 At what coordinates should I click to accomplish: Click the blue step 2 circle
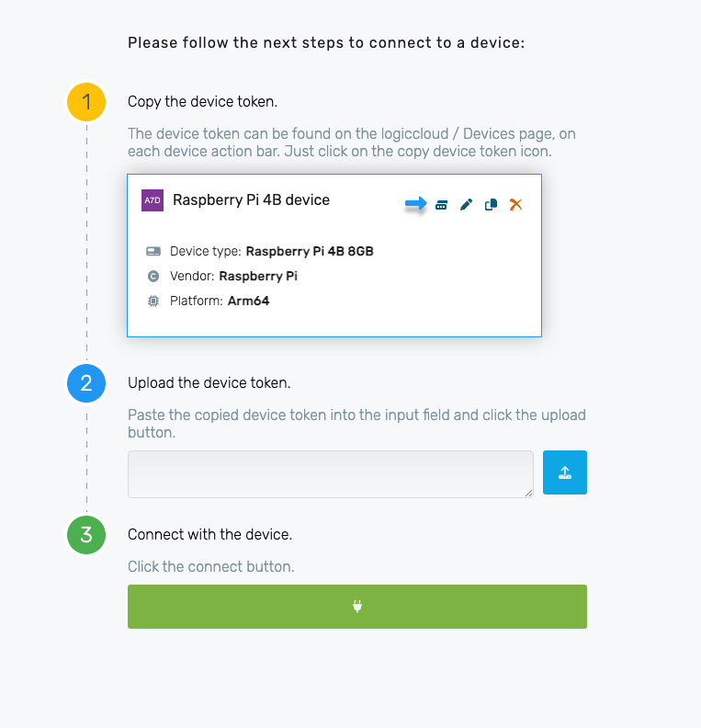tap(86, 382)
